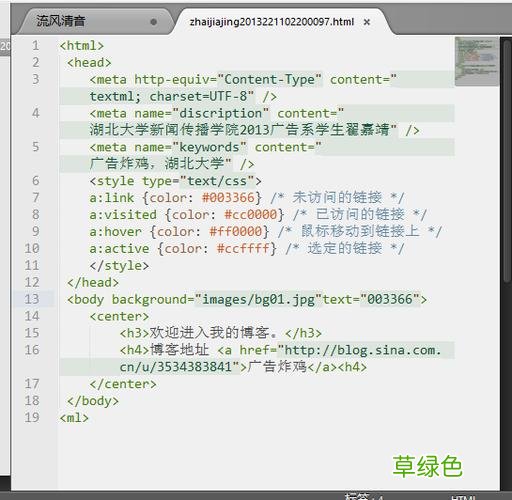Click the </style> closing tag
This screenshot has width=512, height=500.
pyautogui.click(x=119, y=266)
